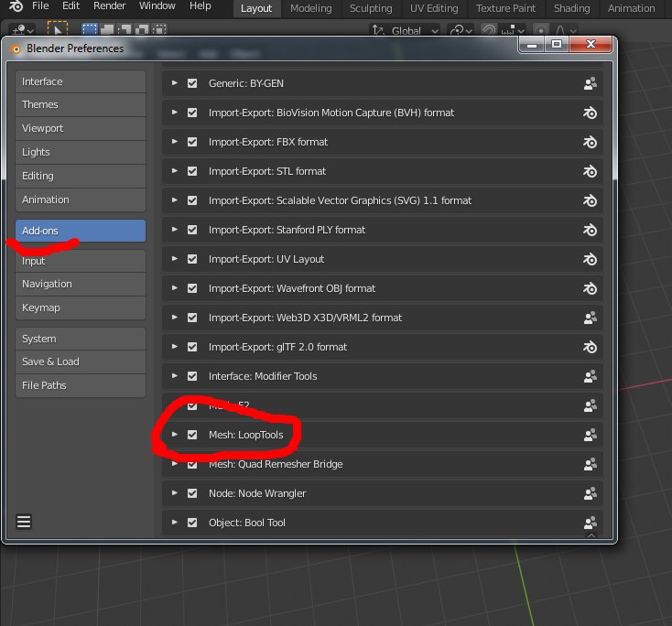Open the Keymap preferences section

coord(81,308)
